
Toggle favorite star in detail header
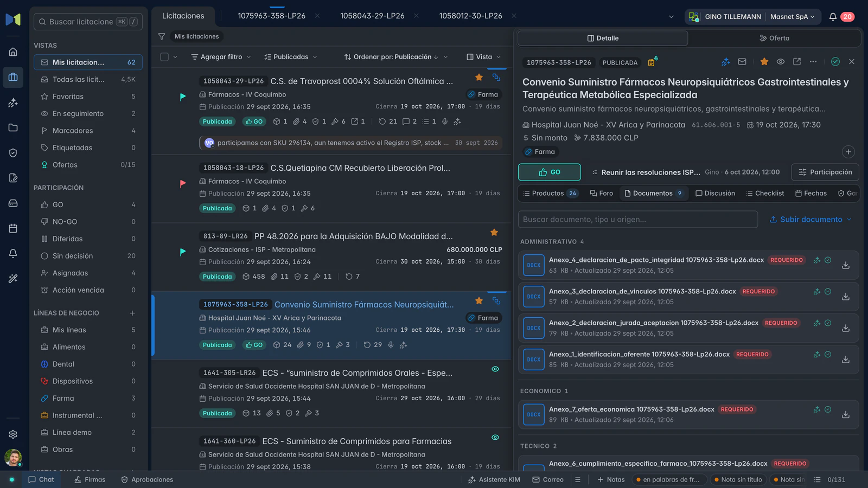coord(764,62)
